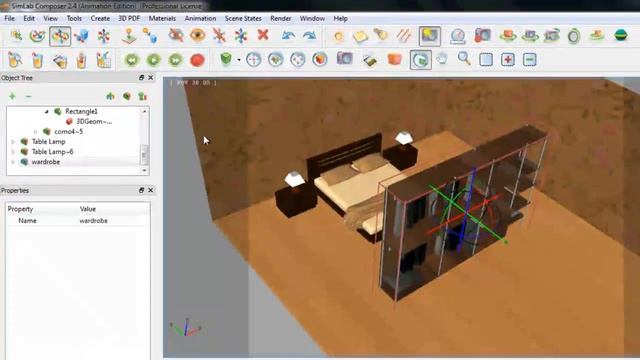
Task: Click the tilted pouring glass material icon
Action: tap(60, 60)
